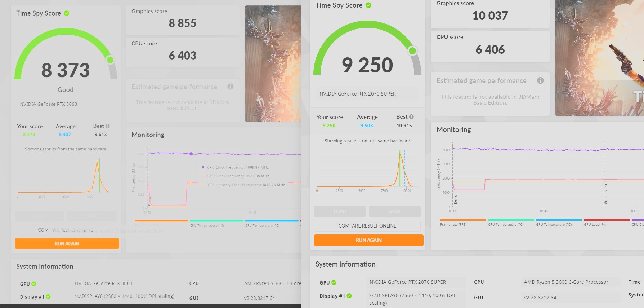Image resolution: width=644 pixels, height=308 pixels.
Task: Click the large 9 250 Time Spy score
Action: 367,65
